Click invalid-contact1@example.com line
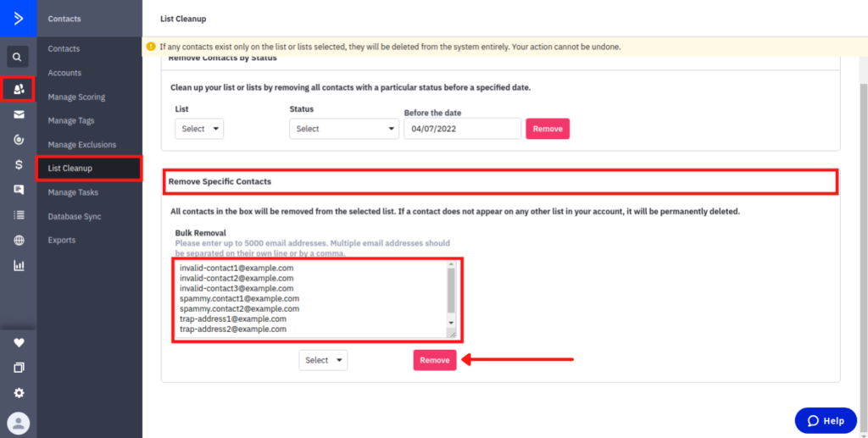This screenshot has height=438, width=868. tap(237, 268)
